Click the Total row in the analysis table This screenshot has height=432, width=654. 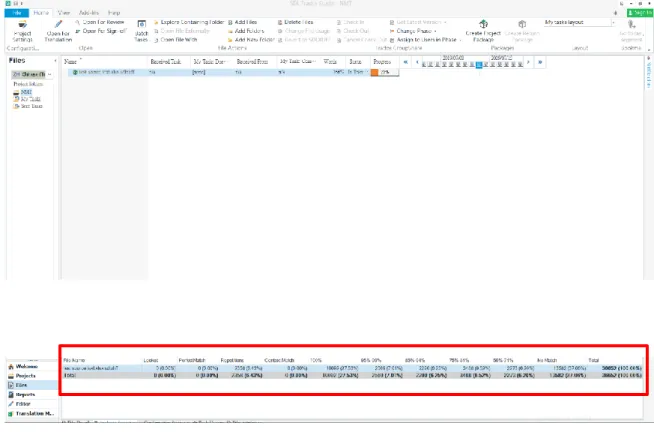click(352, 375)
